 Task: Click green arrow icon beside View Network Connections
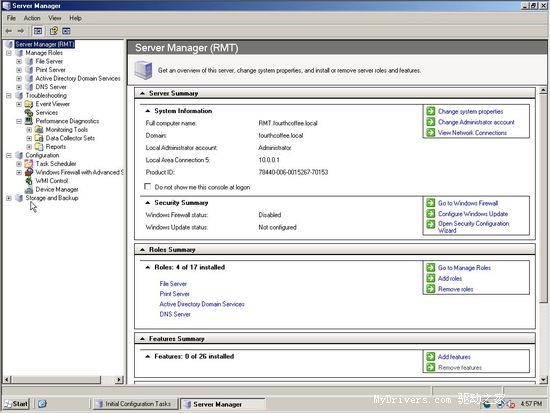pos(430,133)
